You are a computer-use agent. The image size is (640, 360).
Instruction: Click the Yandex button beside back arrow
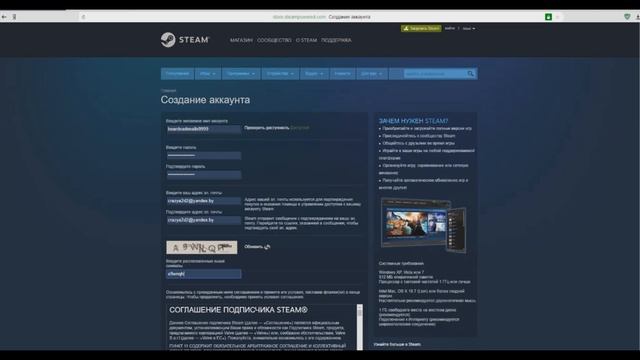coord(14,17)
